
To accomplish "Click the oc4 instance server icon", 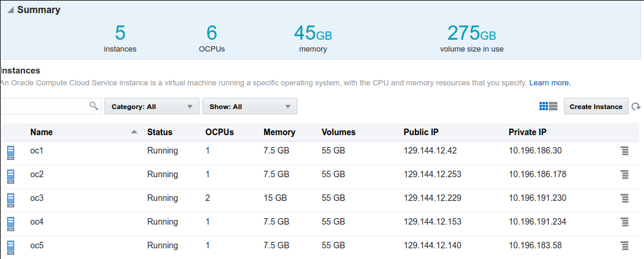I will pyautogui.click(x=11, y=224).
